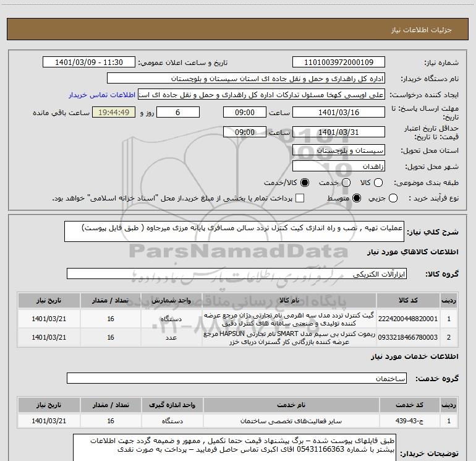
Task: Click the announcement date field 1401/03/09 - 11:30
Action: click(x=89, y=62)
